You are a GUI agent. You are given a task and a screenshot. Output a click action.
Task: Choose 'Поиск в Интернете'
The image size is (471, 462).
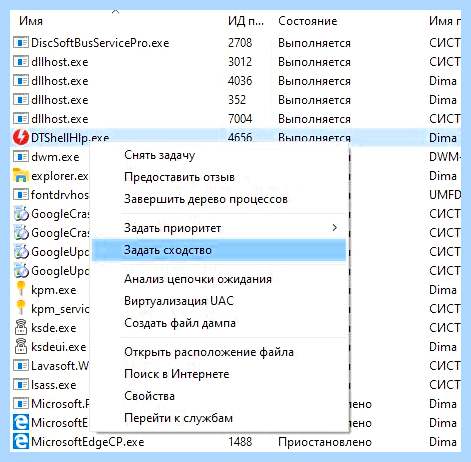(220, 374)
